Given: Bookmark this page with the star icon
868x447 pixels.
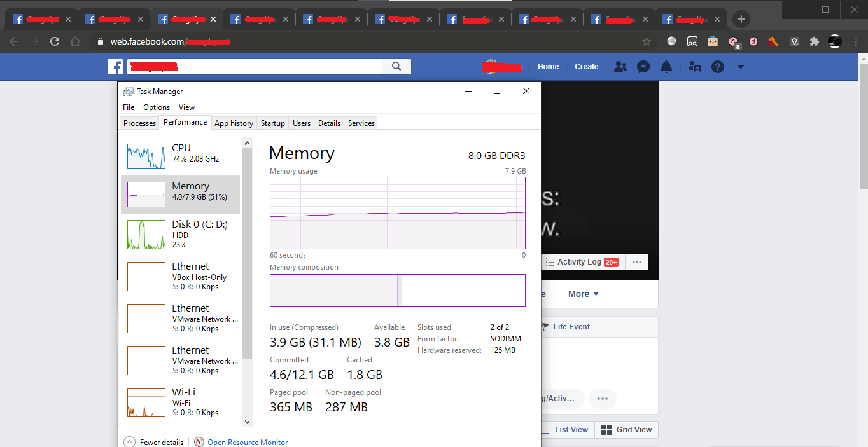Looking at the screenshot, I should pos(647,41).
